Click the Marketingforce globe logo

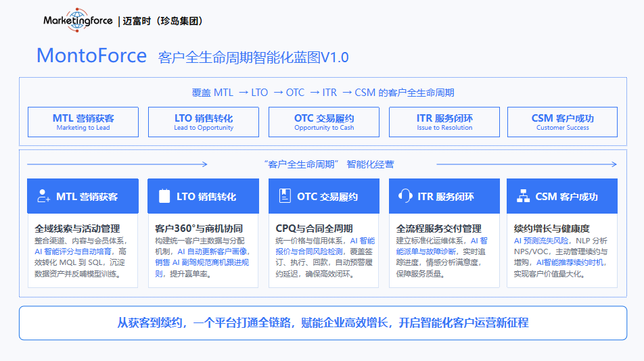pos(77,20)
